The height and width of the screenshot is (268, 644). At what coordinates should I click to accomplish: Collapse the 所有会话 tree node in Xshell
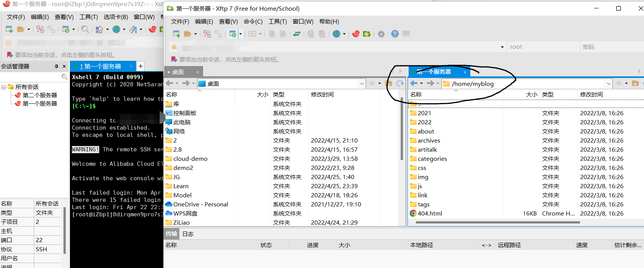click(3, 87)
